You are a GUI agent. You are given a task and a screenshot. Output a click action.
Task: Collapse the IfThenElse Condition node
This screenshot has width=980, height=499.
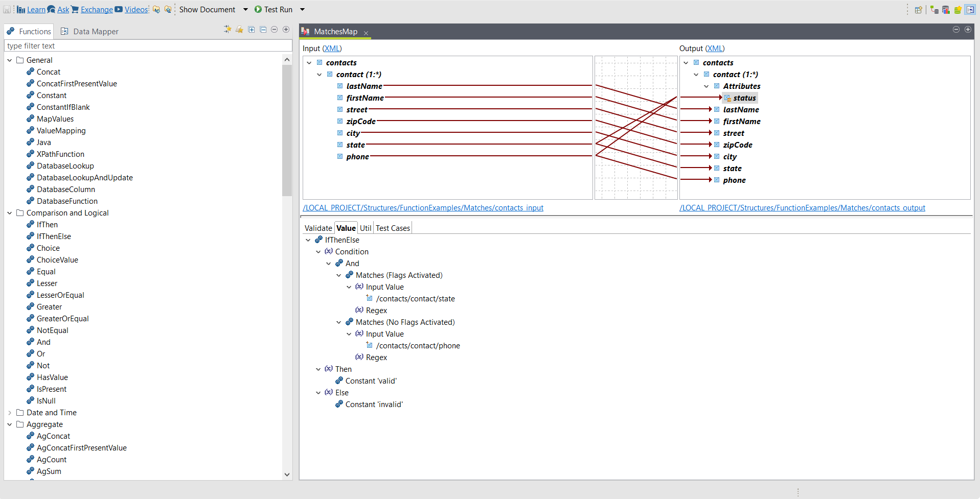click(x=318, y=252)
